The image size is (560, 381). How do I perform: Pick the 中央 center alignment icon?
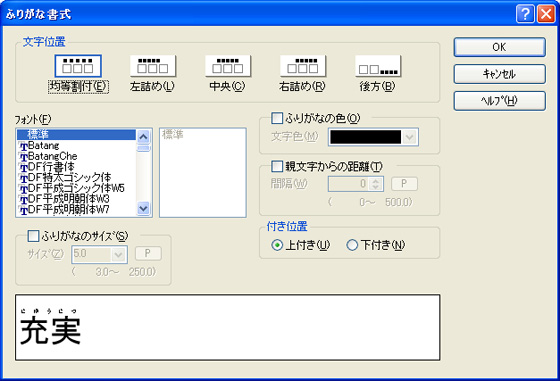[x=228, y=66]
